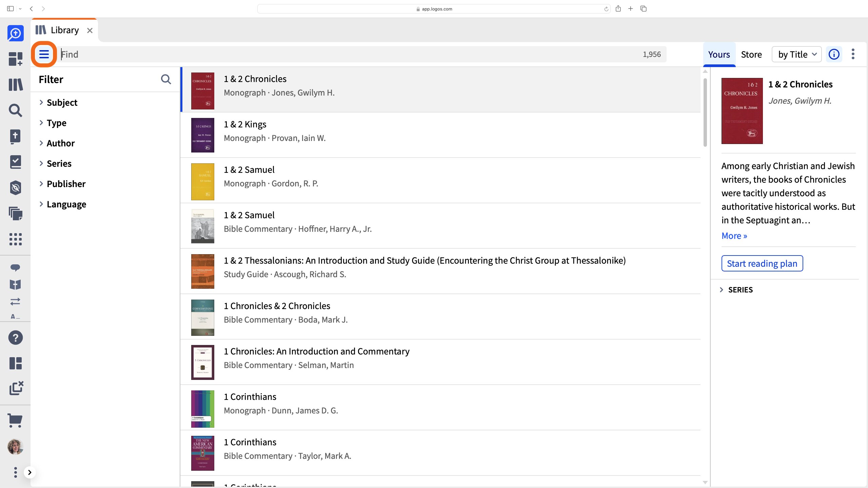Toggle the Safari sidebar button
868x488 pixels.
coord(11,9)
